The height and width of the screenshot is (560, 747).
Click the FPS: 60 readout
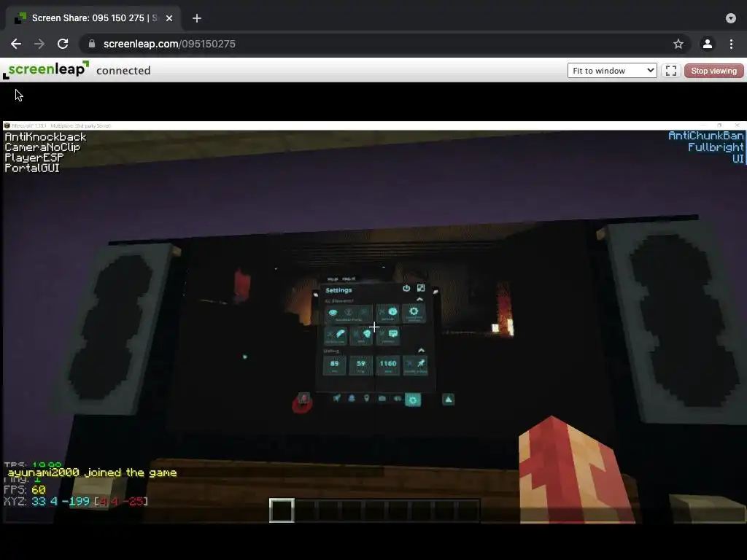tap(24, 489)
